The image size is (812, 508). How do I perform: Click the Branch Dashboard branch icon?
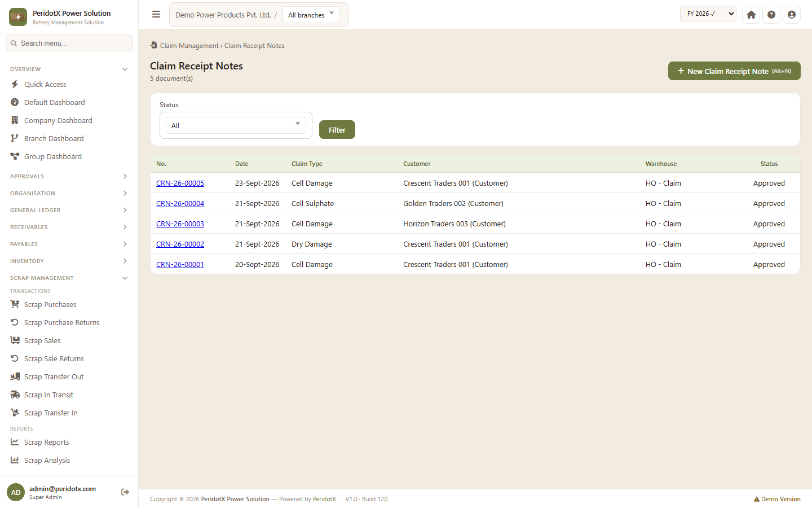(15, 138)
